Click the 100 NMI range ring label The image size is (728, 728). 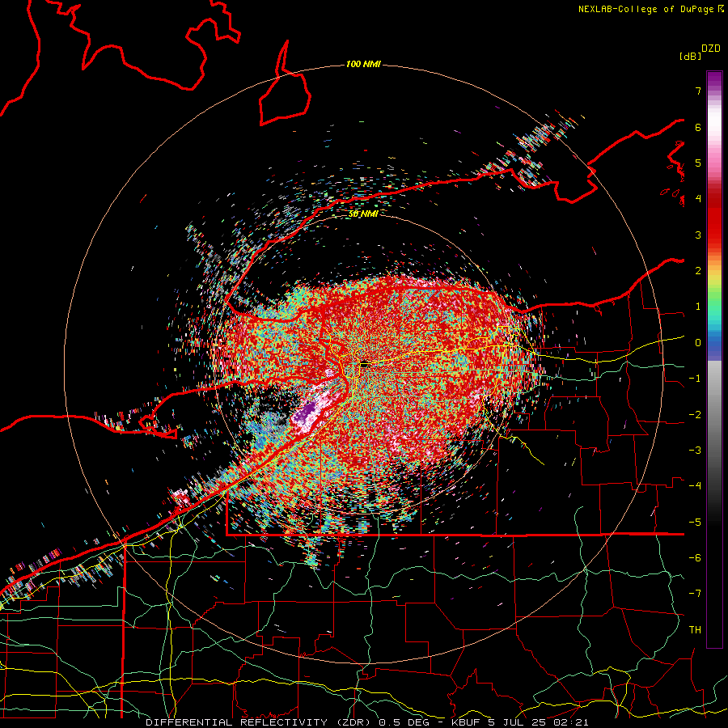tap(363, 64)
